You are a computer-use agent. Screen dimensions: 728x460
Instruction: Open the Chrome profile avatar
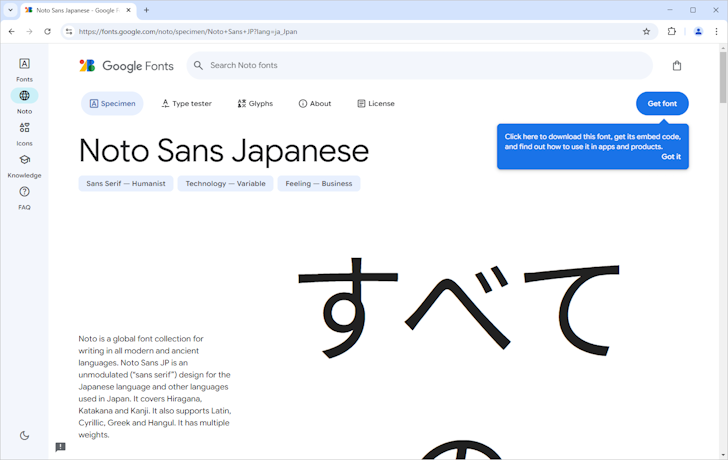tap(698, 32)
